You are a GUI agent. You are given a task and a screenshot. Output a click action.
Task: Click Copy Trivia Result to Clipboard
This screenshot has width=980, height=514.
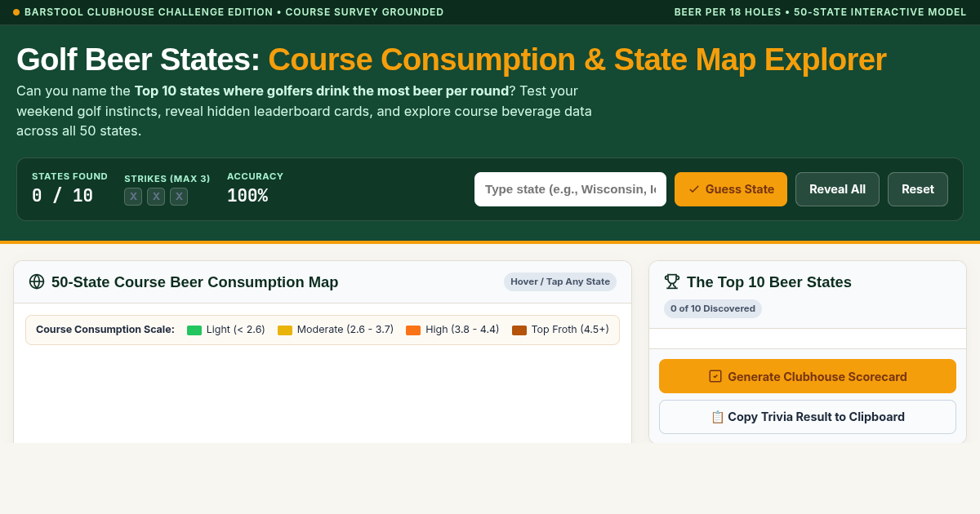808,417
